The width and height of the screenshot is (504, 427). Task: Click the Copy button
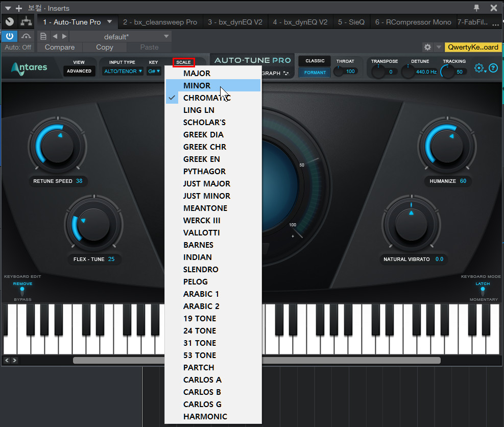click(105, 48)
